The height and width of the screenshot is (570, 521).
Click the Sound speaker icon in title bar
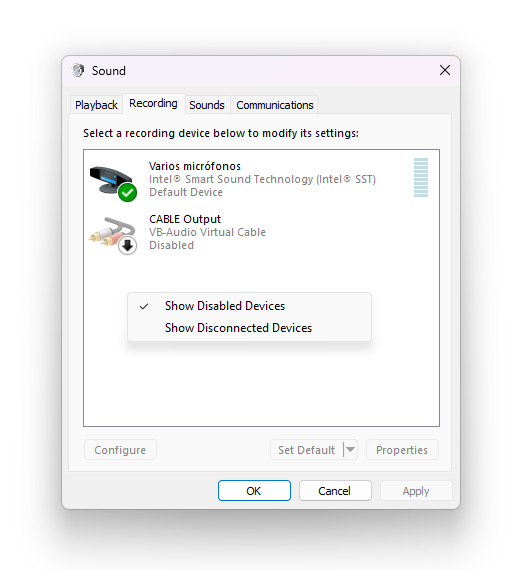pyautogui.click(x=78, y=71)
